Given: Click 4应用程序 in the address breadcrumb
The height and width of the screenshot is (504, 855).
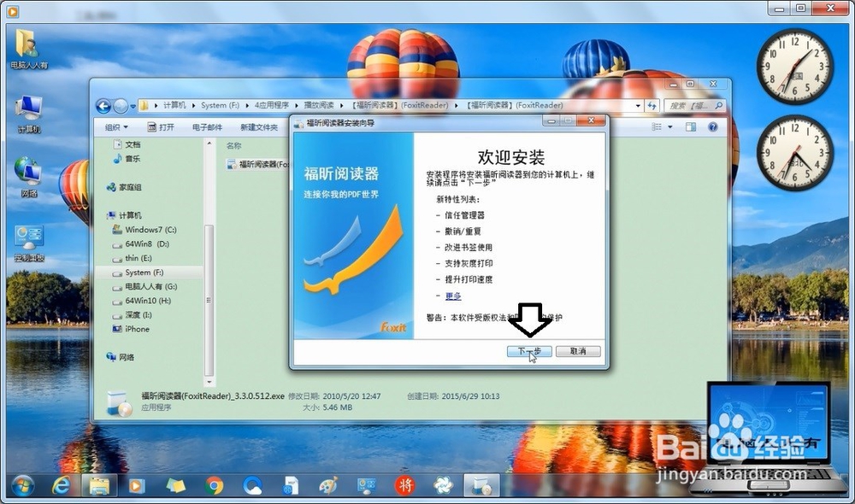Looking at the screenshot, I should pyautogui.click(x=272, y=105).
